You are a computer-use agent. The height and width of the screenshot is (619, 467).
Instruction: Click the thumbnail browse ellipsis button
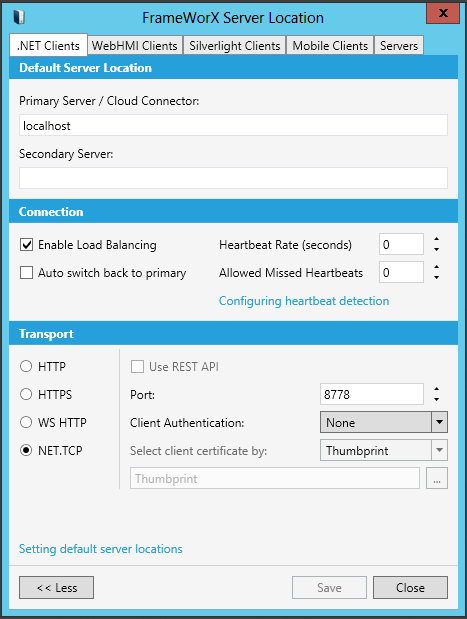click(x=437, y=478)
